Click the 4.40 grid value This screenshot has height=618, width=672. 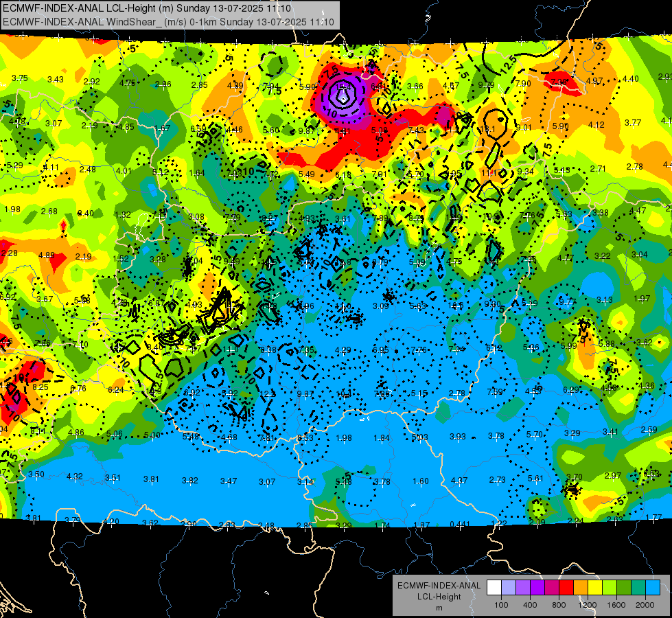coord(630,78)
